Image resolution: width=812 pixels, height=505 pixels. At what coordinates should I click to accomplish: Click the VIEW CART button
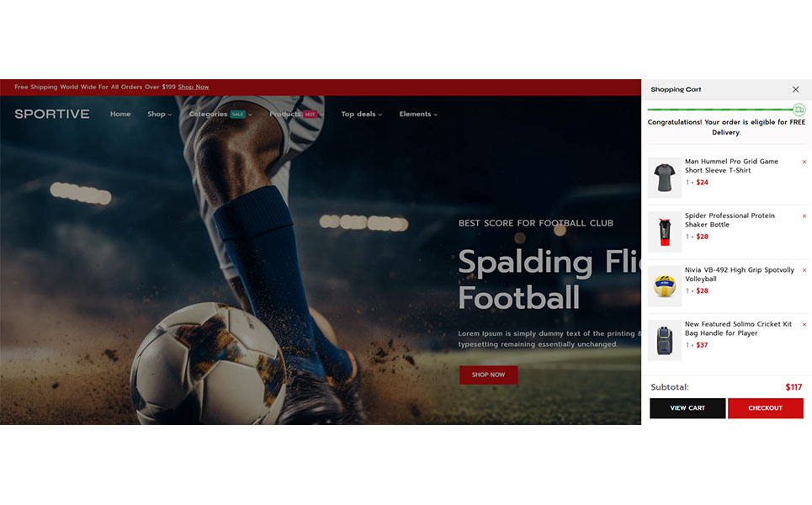[x=687, y=408]
